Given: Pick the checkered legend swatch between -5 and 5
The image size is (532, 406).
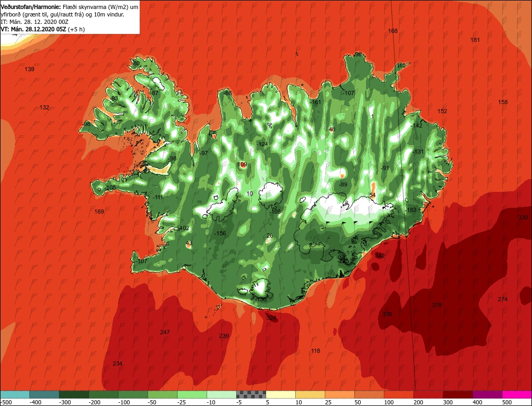Looking at the screenshot, I should (x=251, y=394).
